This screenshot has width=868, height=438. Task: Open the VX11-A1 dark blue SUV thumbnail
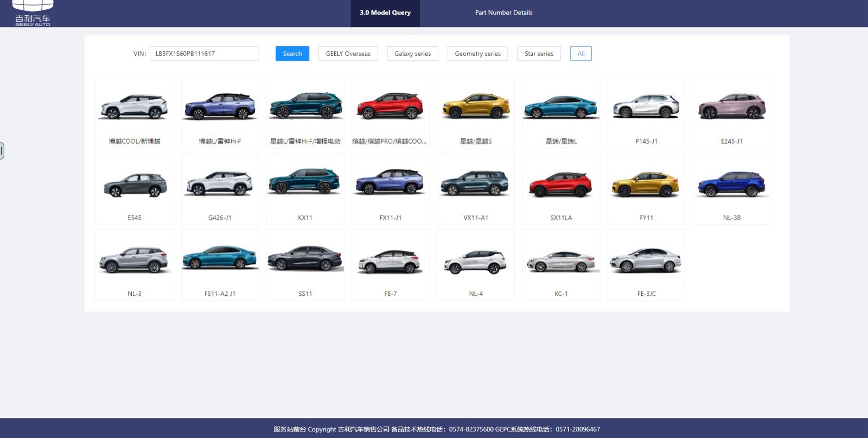click(x=476, y=188)
